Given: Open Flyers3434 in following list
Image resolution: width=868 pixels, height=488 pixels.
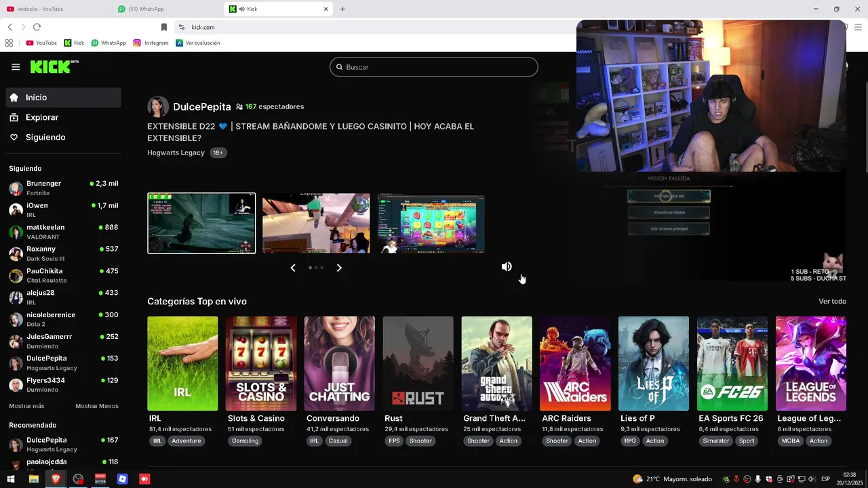Looking at the screenshot, I should [64, 384].
